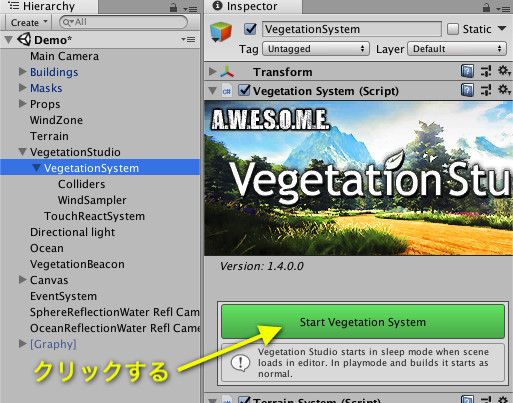Collapse the Demo scene

point(9,40)
